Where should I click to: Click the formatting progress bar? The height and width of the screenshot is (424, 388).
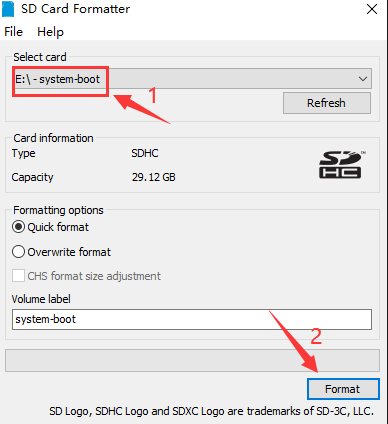tap(192, 360)
